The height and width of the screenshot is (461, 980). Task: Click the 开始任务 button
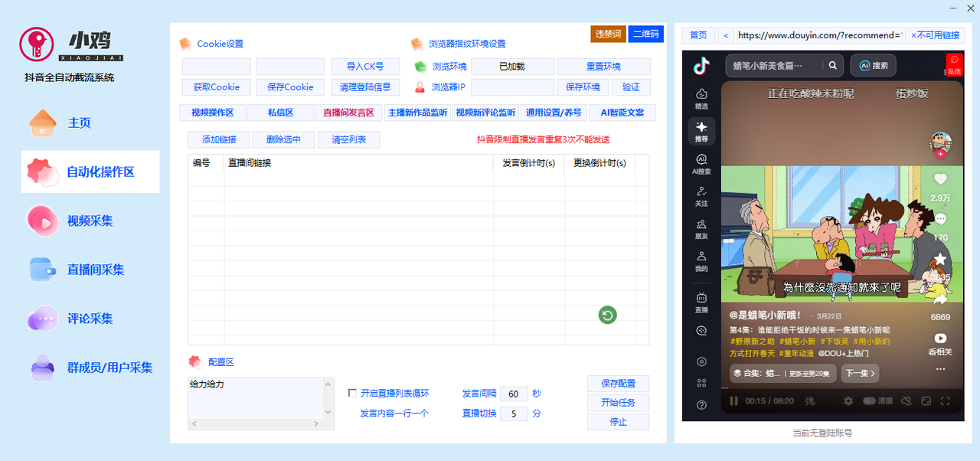pos(618,403)
